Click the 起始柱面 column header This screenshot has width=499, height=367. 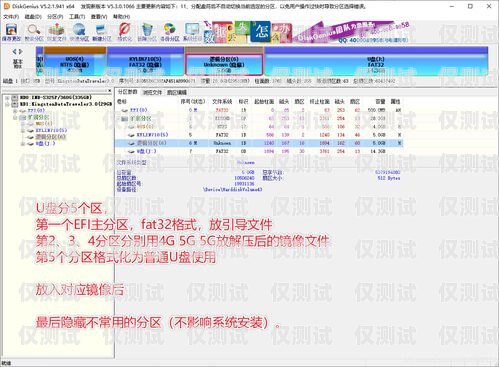[264, 101]
